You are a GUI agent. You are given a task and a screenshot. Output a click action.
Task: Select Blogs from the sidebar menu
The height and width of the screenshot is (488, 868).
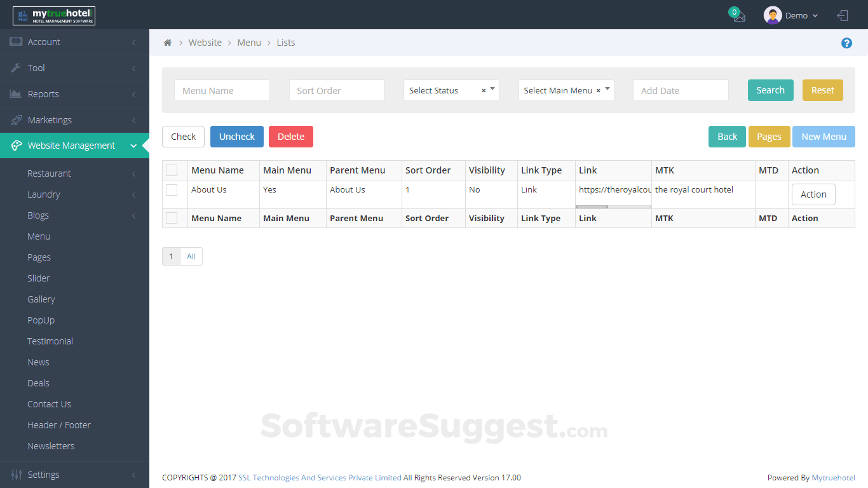pyautogui.click(x=38, y=215)
